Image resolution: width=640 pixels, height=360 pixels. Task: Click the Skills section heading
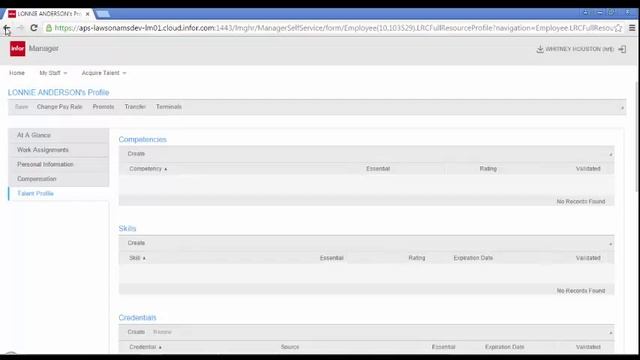(x=127, y=229)
